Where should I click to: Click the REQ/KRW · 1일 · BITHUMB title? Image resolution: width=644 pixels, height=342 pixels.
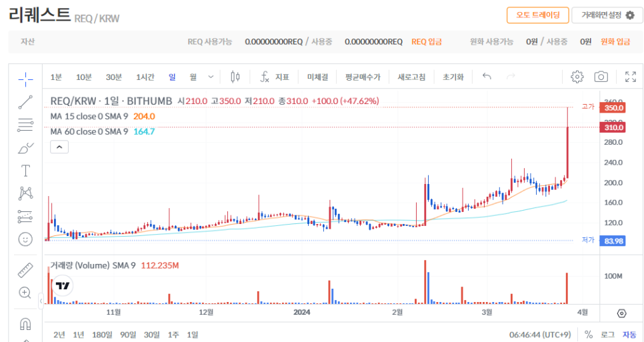point(111,101)
